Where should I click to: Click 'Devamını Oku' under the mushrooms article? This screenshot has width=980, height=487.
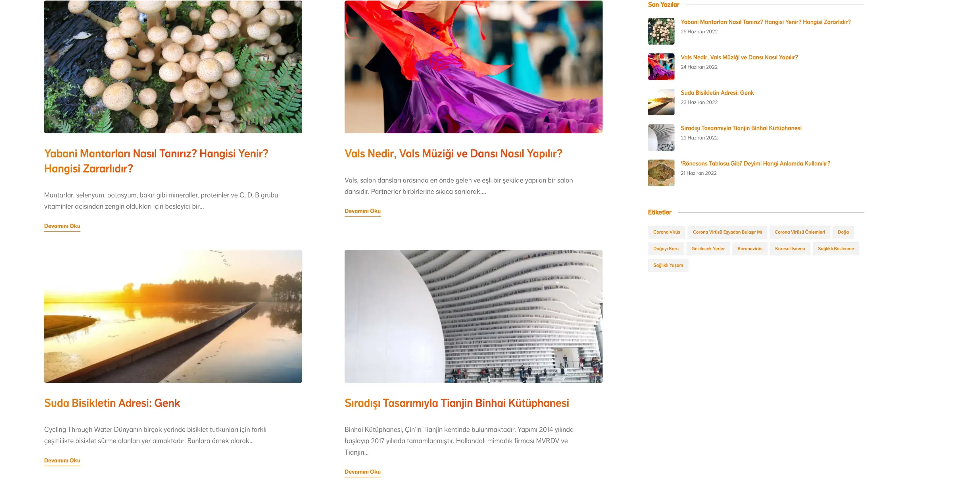pyautogui.click(x=62, y=226)
